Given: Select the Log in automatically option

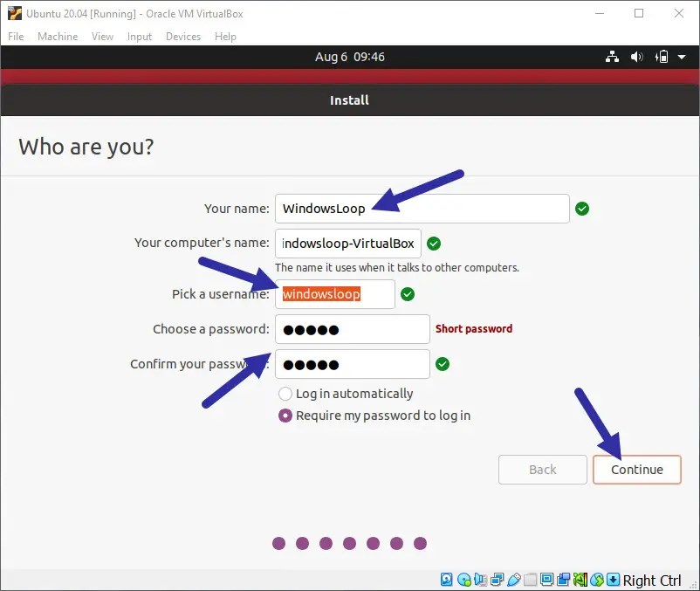Looking at the screenshot, I should [x=285, y=394].
